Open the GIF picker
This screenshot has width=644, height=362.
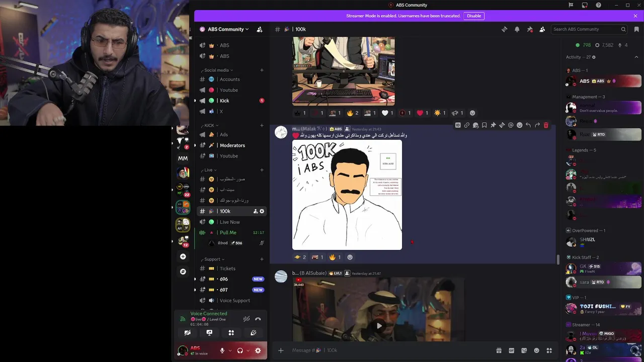coord(511,350)
